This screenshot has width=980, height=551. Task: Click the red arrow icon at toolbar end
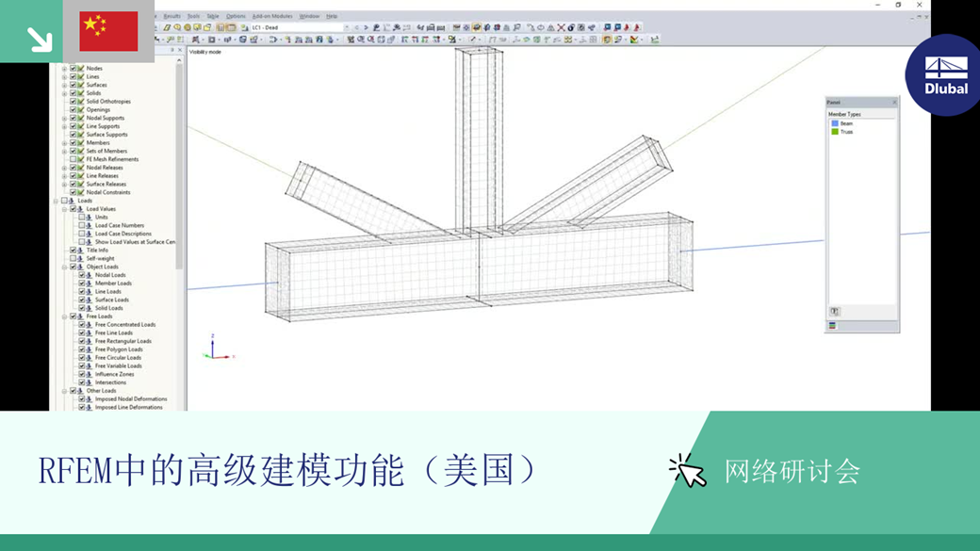pos(637,27)
